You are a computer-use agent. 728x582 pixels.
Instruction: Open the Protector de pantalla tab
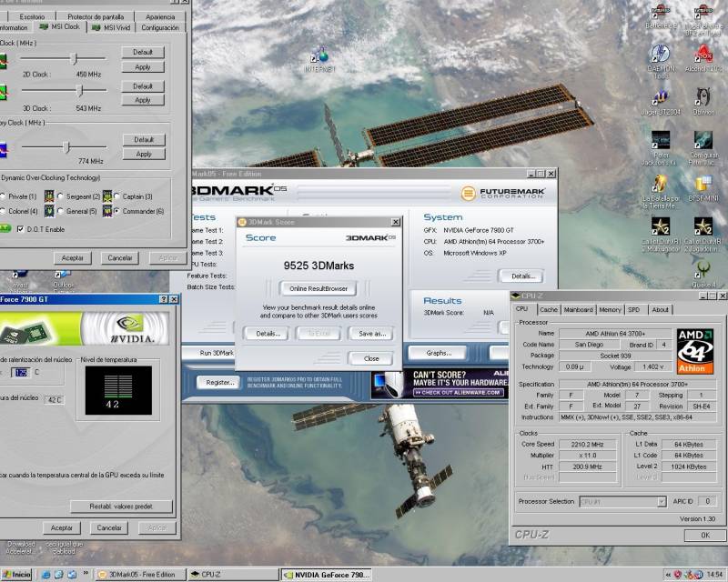click(96, 16)
